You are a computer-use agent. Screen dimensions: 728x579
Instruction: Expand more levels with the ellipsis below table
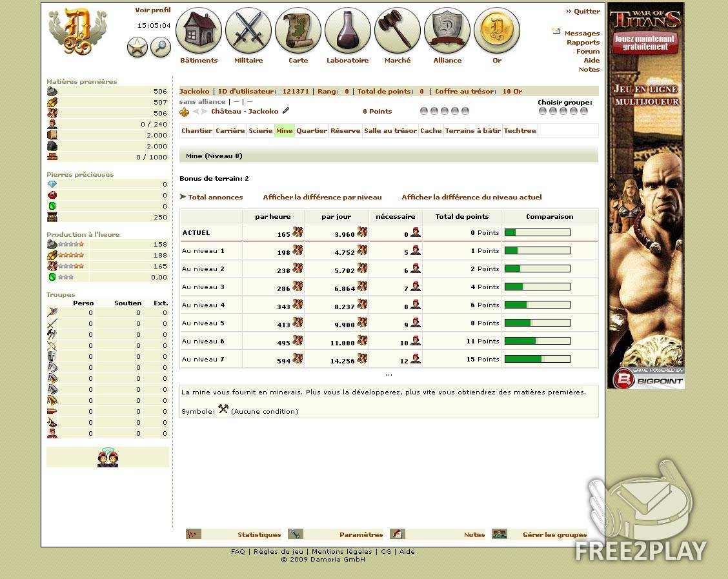tap(389, 374)
